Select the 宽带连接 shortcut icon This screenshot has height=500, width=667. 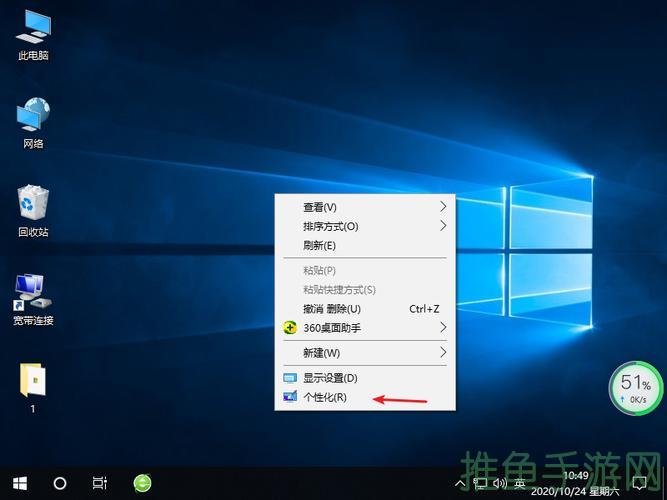coord(33,293)
